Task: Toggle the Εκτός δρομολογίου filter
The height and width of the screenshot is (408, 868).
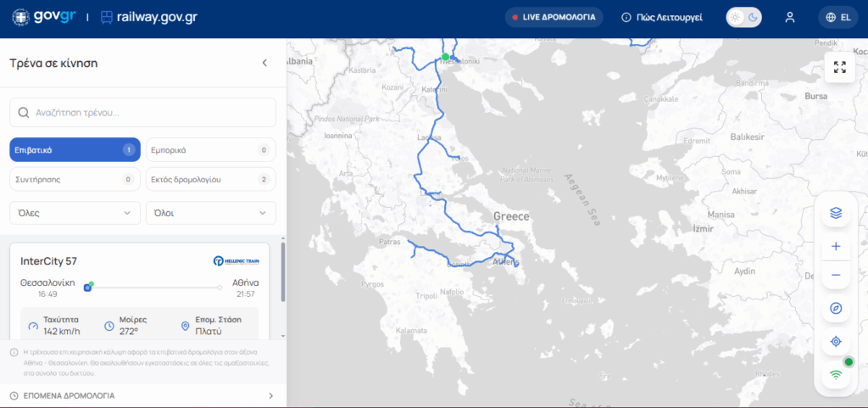Action: 210,179
